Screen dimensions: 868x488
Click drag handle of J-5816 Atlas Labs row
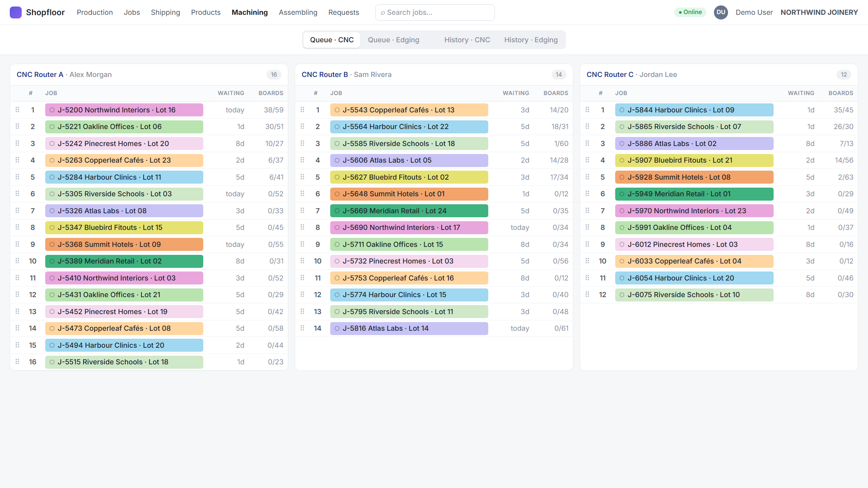tap(302, 328)
